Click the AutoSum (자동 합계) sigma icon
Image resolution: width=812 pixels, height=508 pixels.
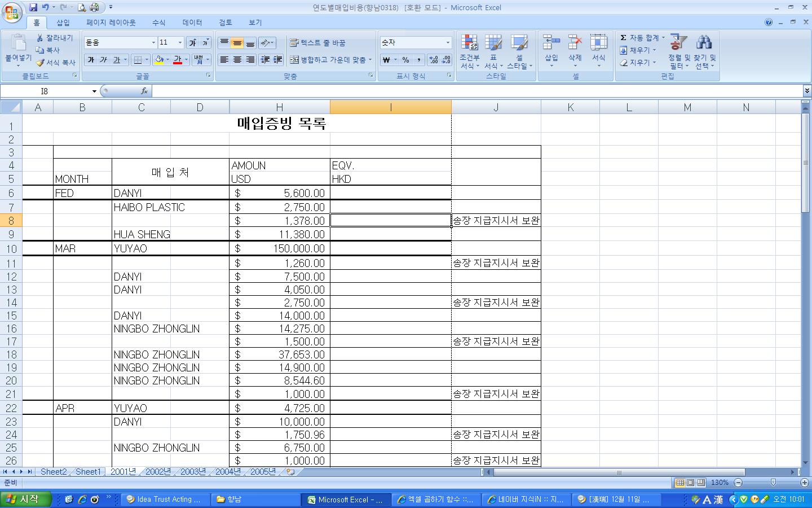point(624,38)
